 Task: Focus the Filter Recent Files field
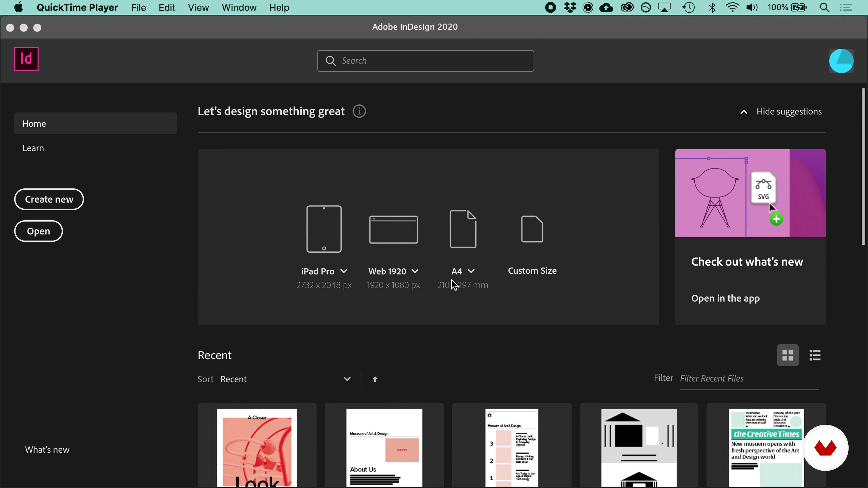click(x=749, y=379)
